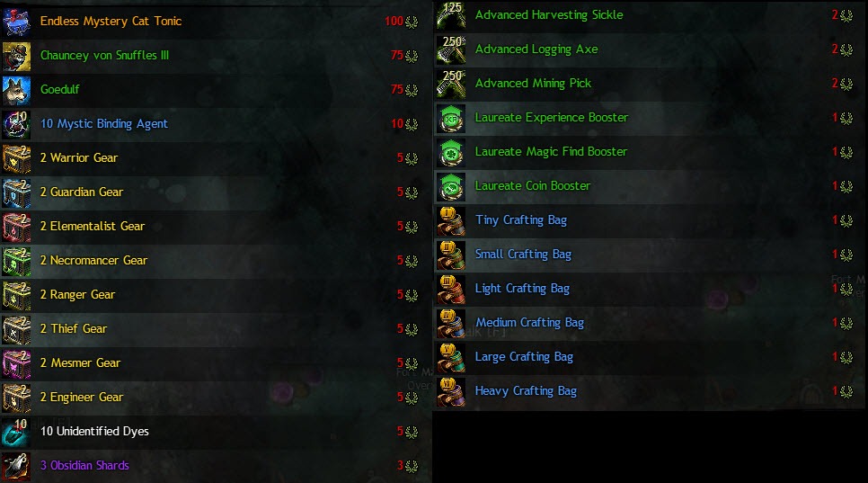
Task: Click the Obsidian Shards icon
Action: (x=16, y=466)
